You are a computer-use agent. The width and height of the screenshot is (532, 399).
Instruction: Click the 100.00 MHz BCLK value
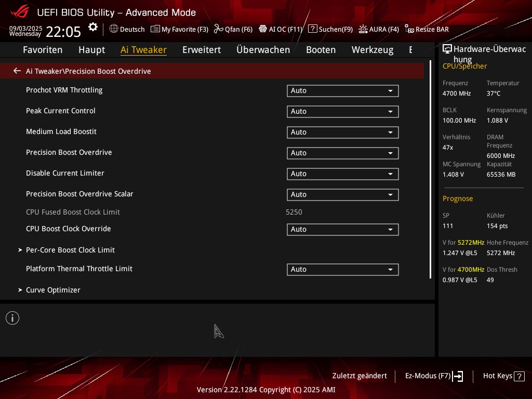tap(459, 121)
